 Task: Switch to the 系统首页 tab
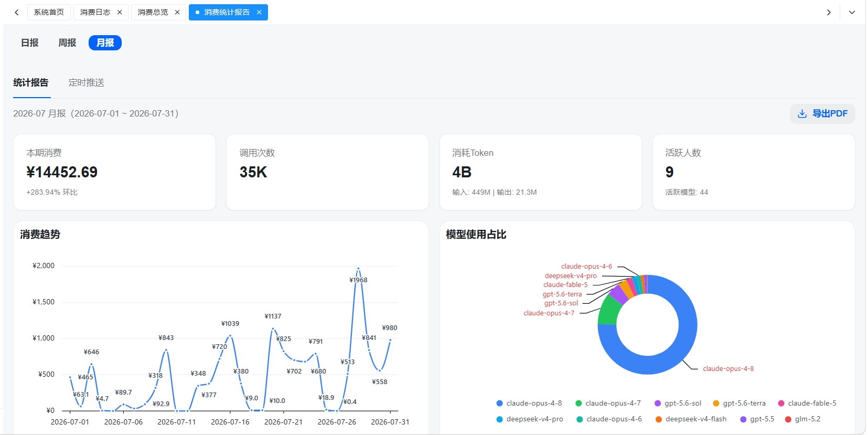[49, 12]
